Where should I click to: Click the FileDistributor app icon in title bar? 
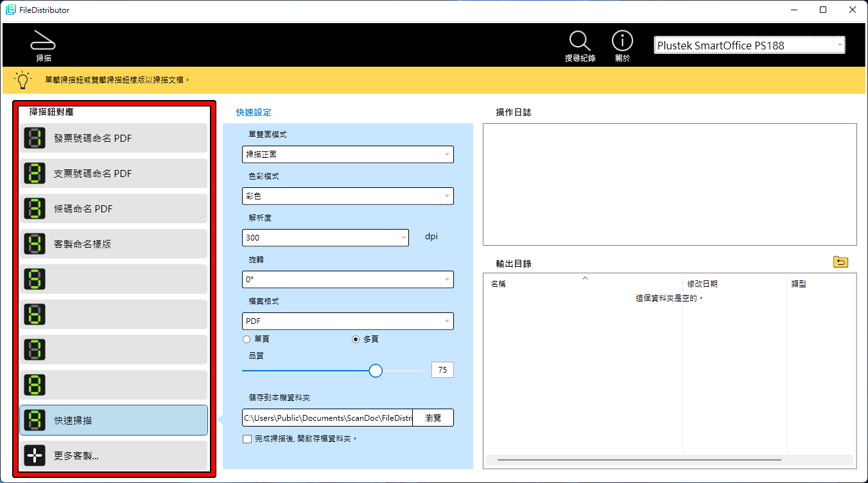[x=11, y=10]
